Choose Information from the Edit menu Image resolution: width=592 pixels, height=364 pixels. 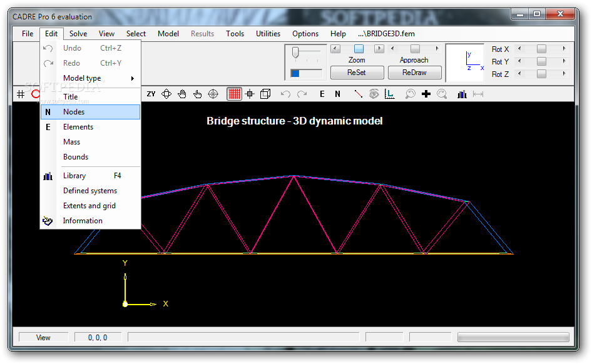click(90, 221)
